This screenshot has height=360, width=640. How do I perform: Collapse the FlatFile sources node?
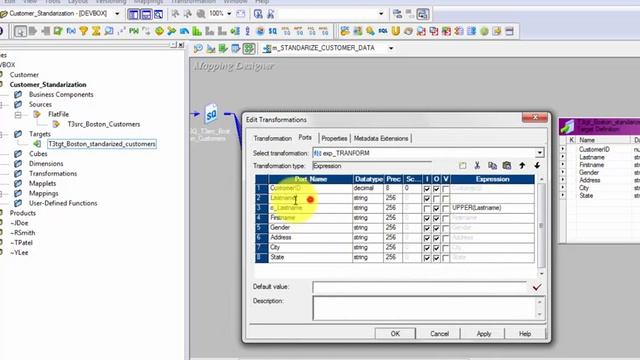[x=18, y=115]
